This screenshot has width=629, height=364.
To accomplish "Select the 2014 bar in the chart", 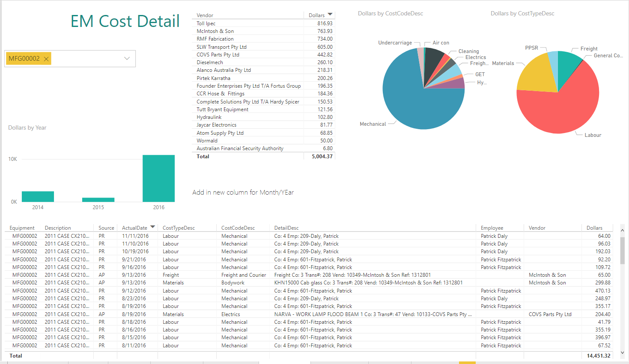I will [x=38, y=196].
